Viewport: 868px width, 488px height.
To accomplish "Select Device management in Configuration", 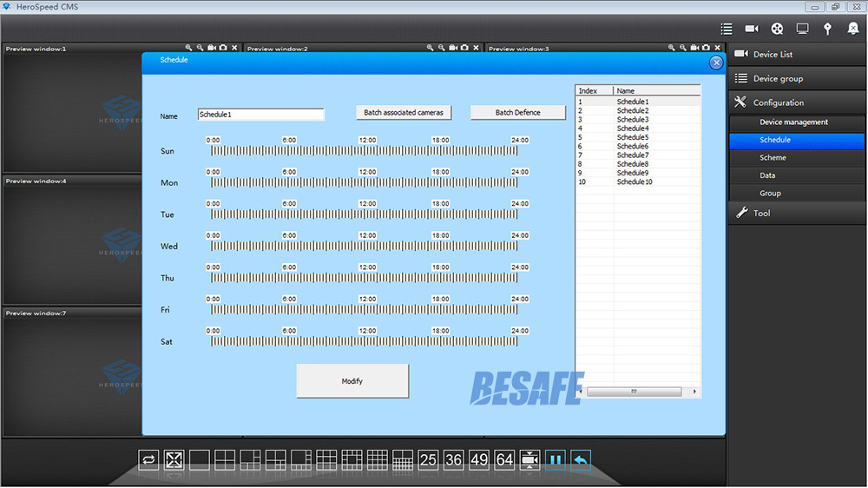I will 793,122.
